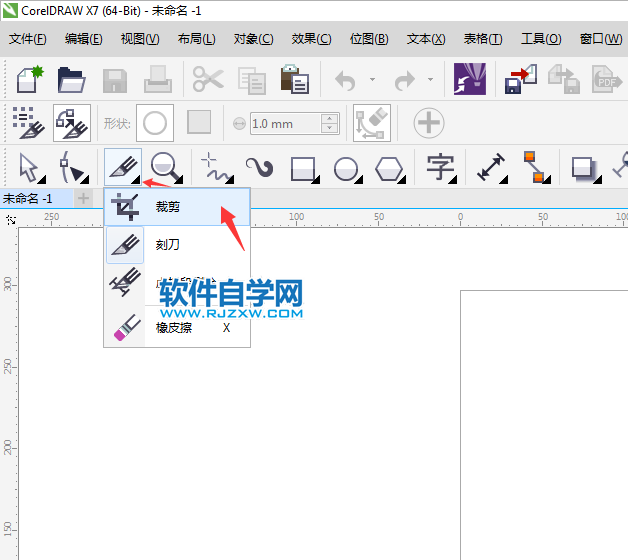Image resolution: width=628 pixels, height=560 pixels.
Task: Toggle auto-close on cut option
Action: point(72,123)
